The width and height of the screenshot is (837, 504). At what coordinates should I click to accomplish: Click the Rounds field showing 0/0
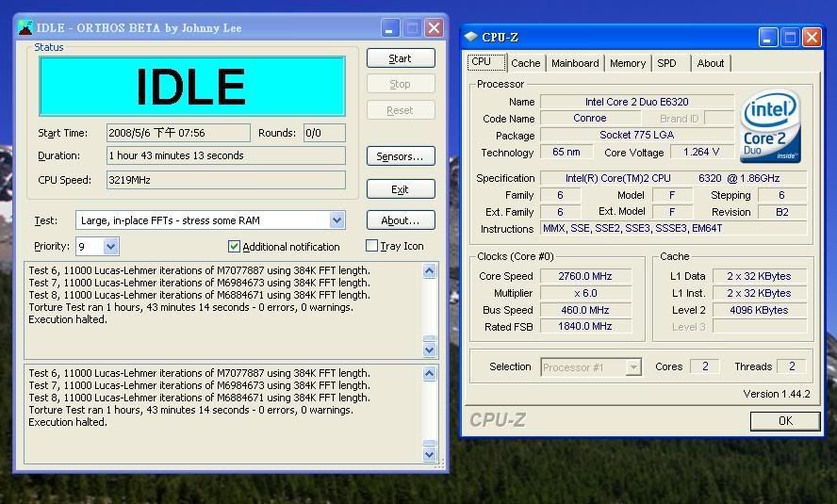coord(324,133)
